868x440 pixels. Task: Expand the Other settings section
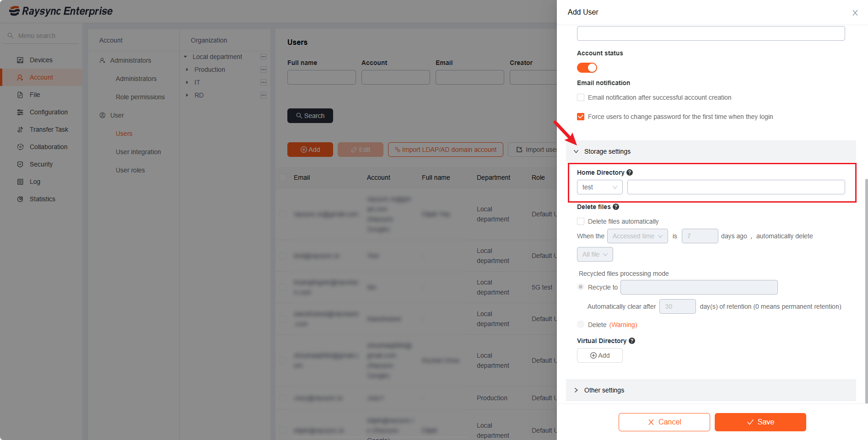576,390
